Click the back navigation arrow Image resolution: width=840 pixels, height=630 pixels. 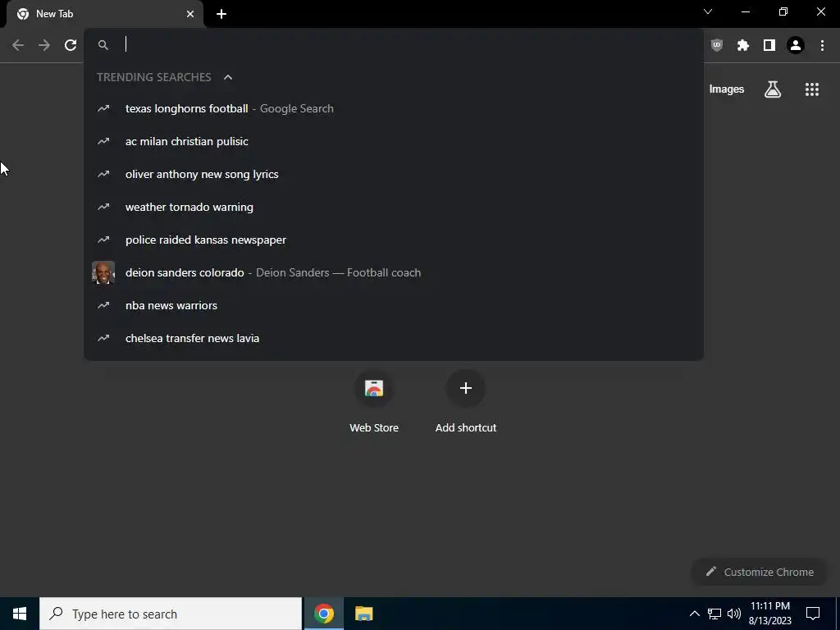[x=18, y=45]
